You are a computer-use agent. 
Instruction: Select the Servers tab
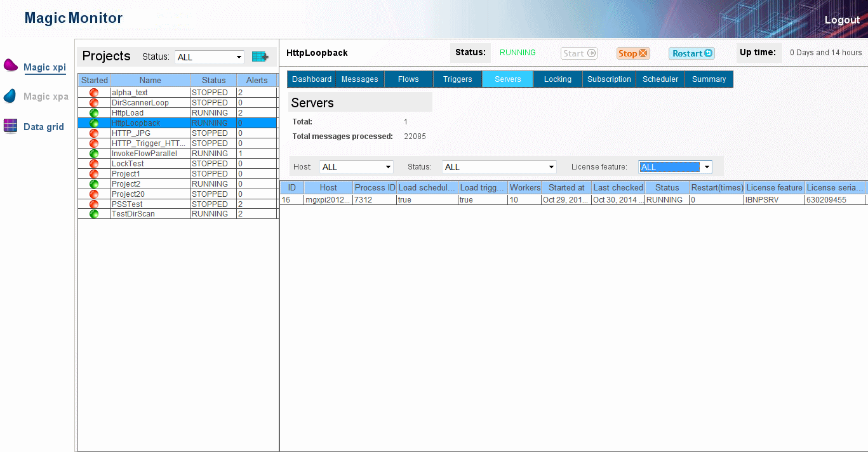[x=508, y=79]
